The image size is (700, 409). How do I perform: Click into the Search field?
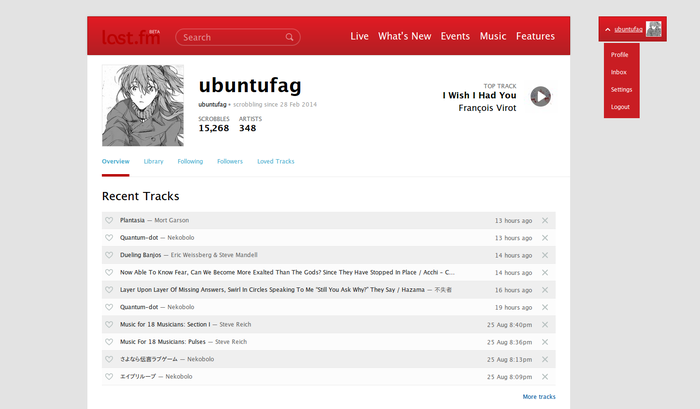pyautogui.click(x=232, y=38)
